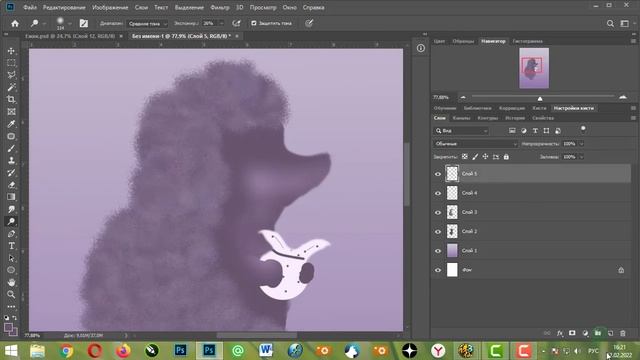This screenshot has width=640, height=360.
Task: Click the navigator zoom slider handle
Action: coord(540,98)
